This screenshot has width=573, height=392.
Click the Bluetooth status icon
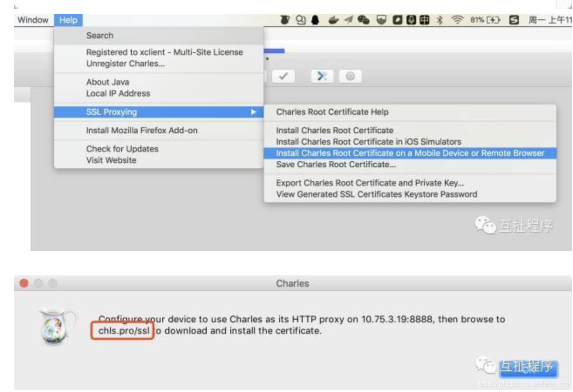[439, 20]
